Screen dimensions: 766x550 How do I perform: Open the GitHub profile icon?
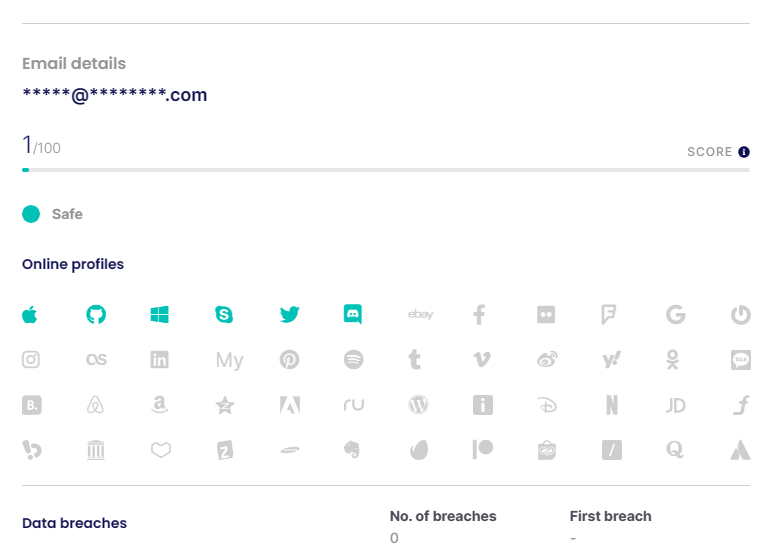click(x=96, y=315)
